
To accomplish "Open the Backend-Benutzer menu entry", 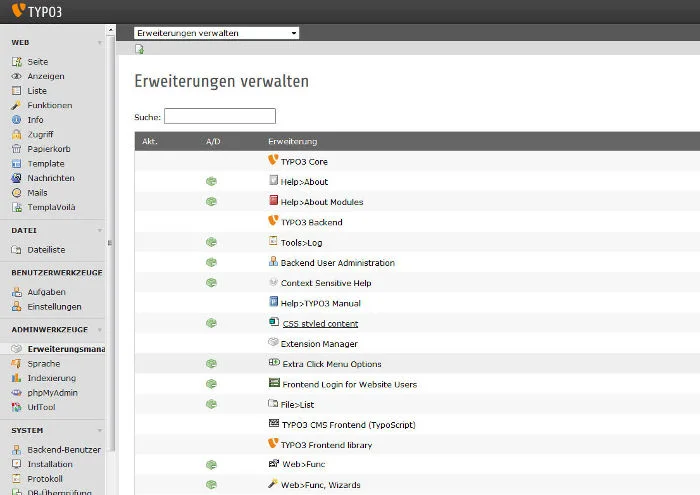I will click(64, 449).
